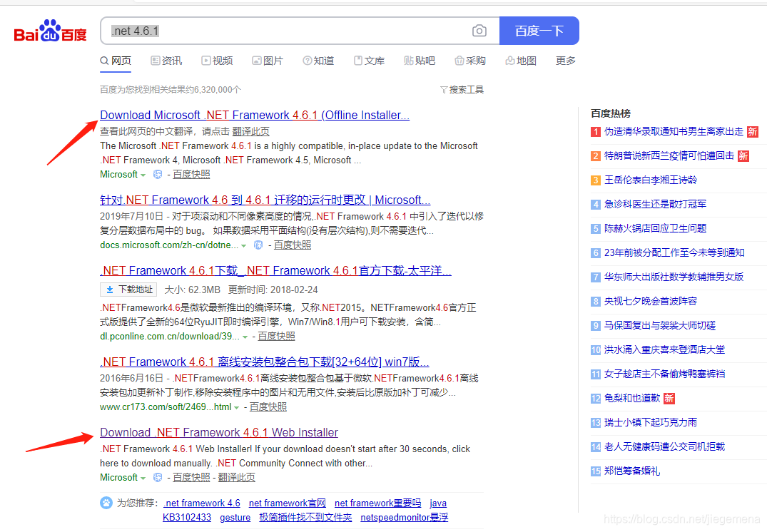
Task: Open hot topic 女子趁店主不备偷烤鸭塞裤裆
Action: click(664, 374)
